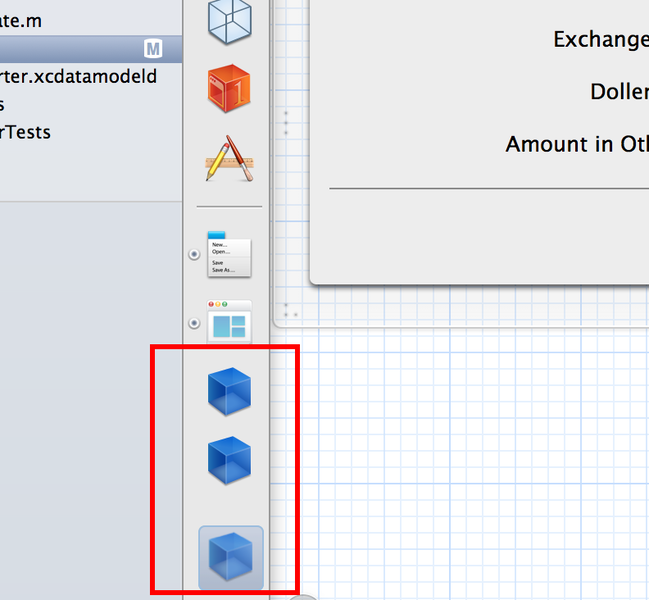Click the radio dot beside Main Menu icon
649x600 pixels.
tap(194, 255)
